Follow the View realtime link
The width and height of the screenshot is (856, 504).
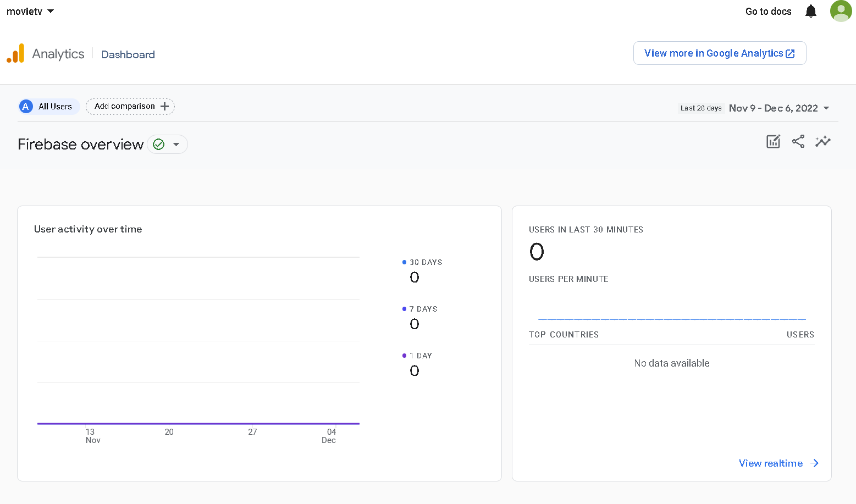[x=778, y=463]
